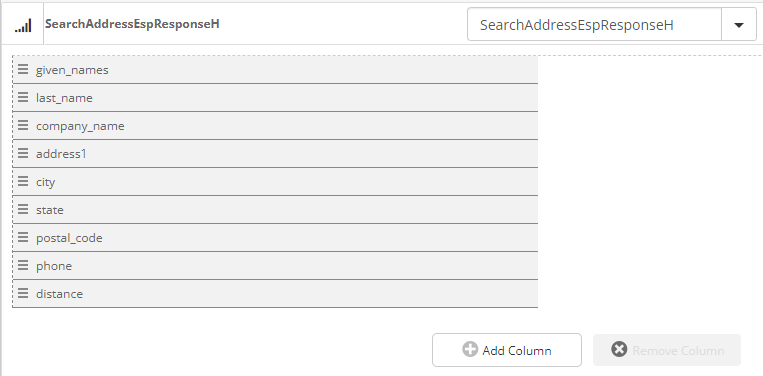Click the signal bars icon beside the title
The width and height of the screenshot is (763, 376).
pos(23,25)
